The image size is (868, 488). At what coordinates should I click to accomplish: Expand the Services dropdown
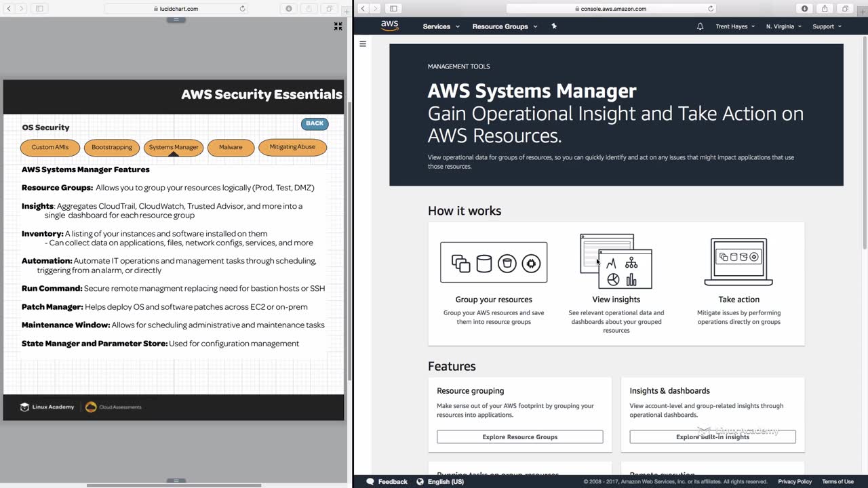point(441,26)
